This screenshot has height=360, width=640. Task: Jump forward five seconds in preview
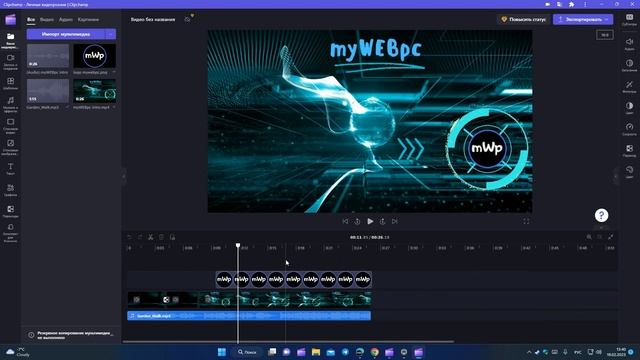pos(382,221)
